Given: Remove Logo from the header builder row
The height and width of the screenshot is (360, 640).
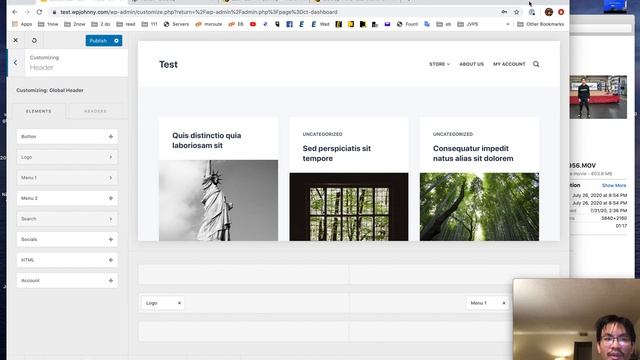Looking at the screenshot, I should [x=179, y=303].
